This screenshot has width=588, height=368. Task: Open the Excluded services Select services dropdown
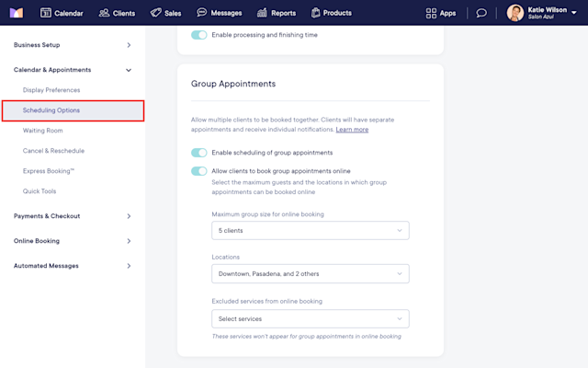(x=311, y=319)
